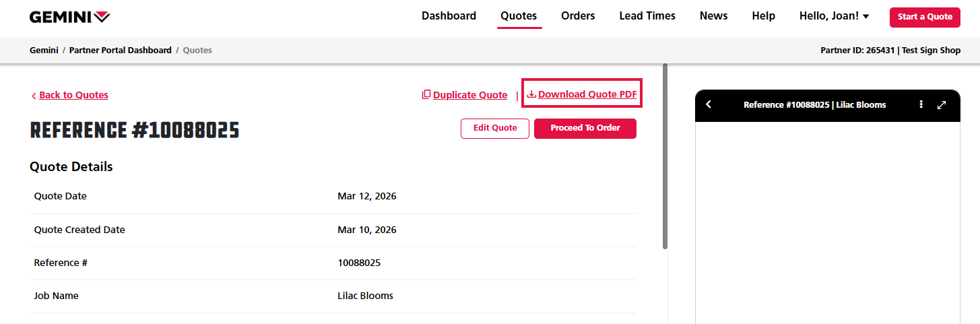Click the vertical scrollbar of quote details
This screenshot has height=324, width=980.
coord(665,156)
